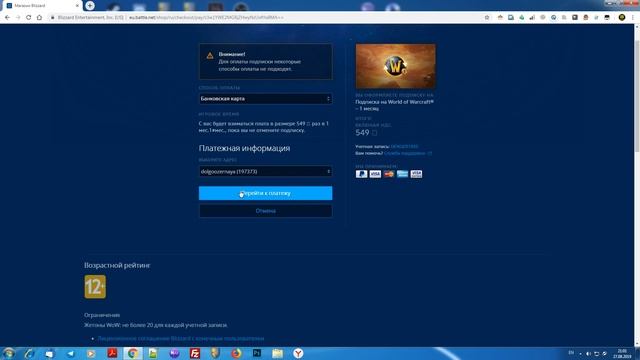Click the browser home icon
This screenshot has width=640, height=360.
(x=39, y=18)
